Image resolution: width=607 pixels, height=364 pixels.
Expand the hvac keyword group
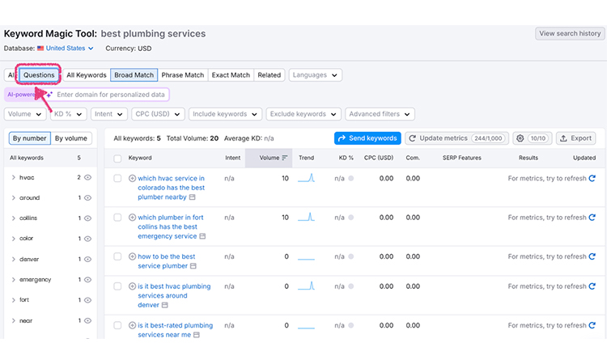coord(13,178)
